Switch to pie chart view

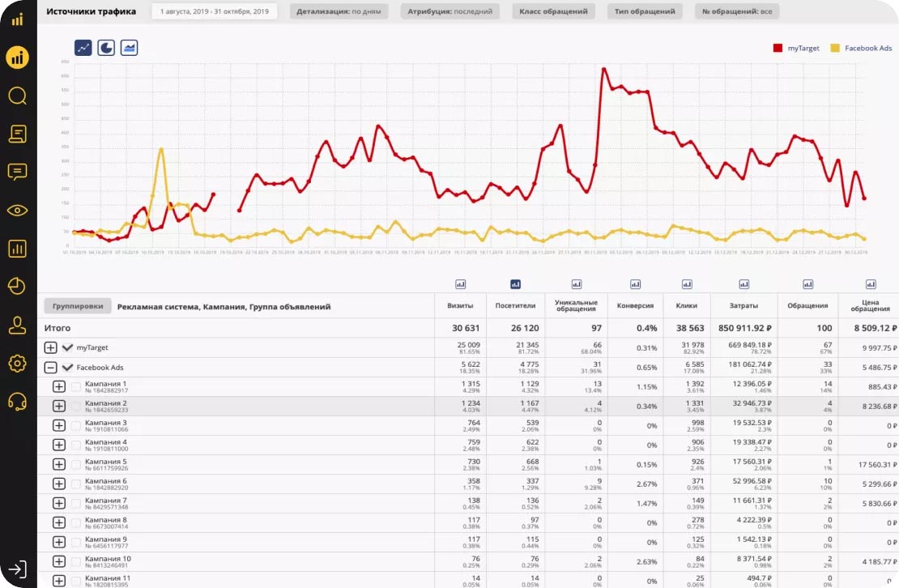point(106,48)
